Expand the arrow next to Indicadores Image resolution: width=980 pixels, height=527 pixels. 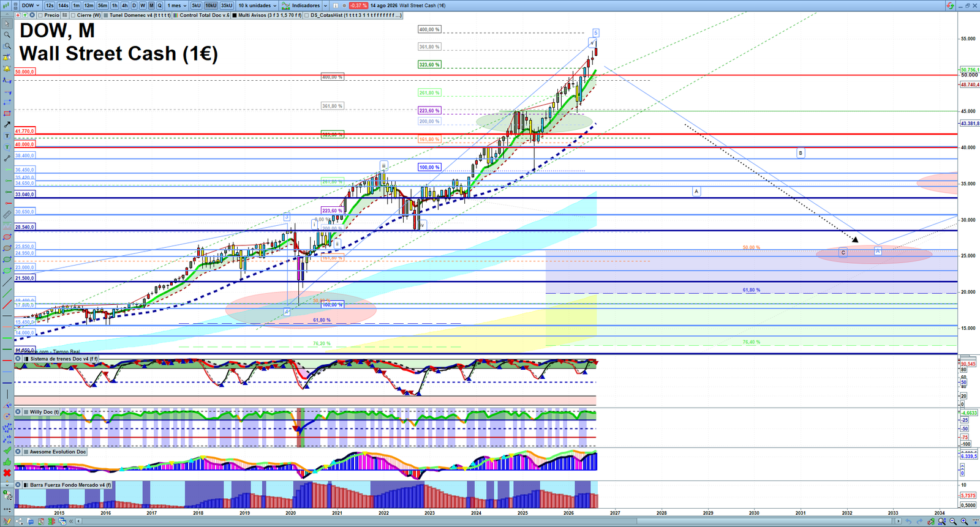[325, 6]
